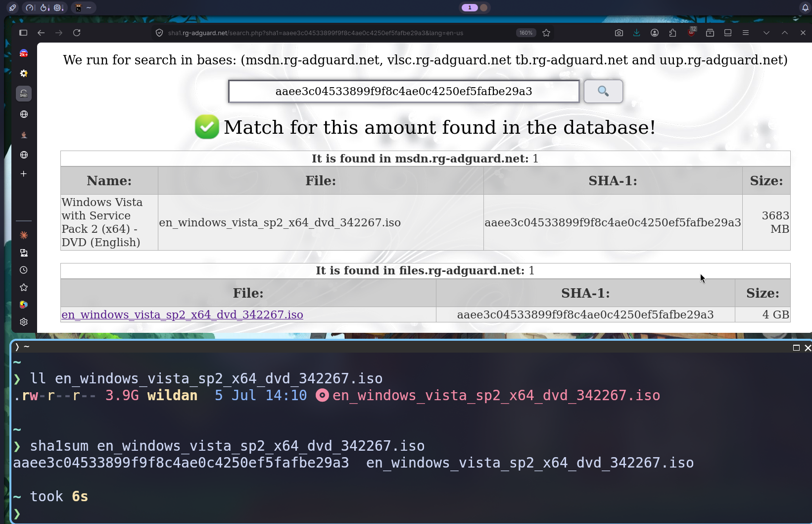Open a new tab with plus icon
This screenshot has height=524, width=812.
coord(23,174)
